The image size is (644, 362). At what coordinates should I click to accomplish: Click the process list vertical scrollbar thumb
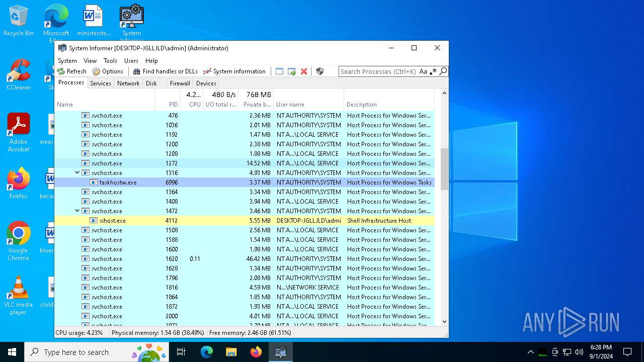pyautogui.click(x=444, y=169)
